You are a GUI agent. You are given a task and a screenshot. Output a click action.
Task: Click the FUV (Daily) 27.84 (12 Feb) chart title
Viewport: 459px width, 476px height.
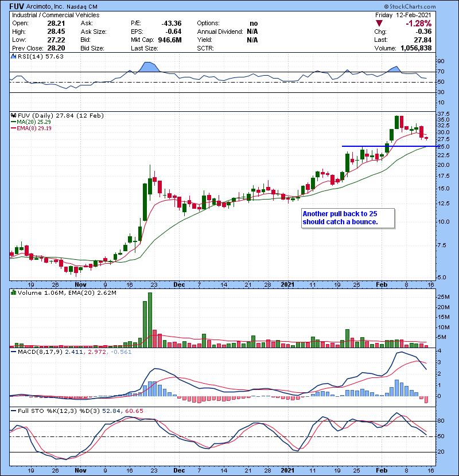click(61, 115)
